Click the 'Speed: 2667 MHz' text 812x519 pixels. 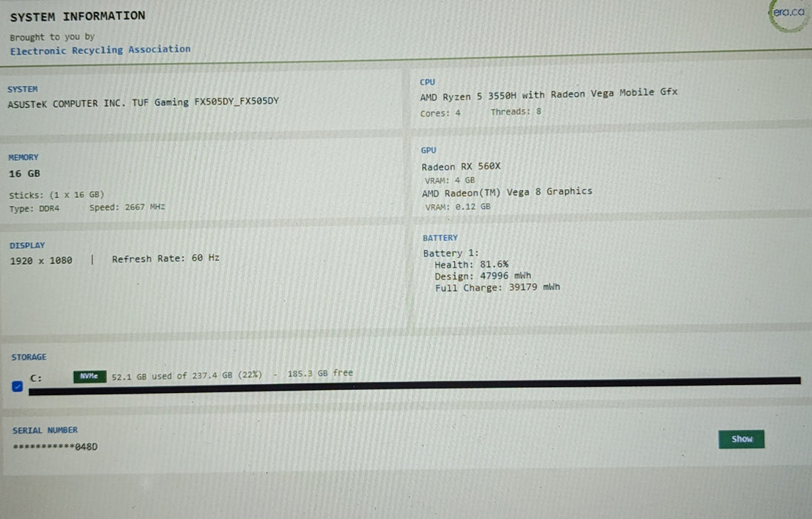point(127,207)
